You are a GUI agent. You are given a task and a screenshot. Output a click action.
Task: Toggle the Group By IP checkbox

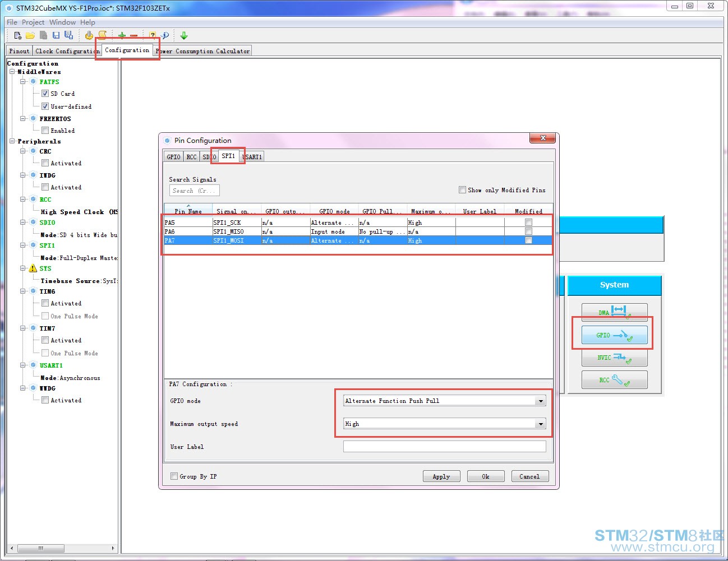pyautogui.click(x=174, y=476)
